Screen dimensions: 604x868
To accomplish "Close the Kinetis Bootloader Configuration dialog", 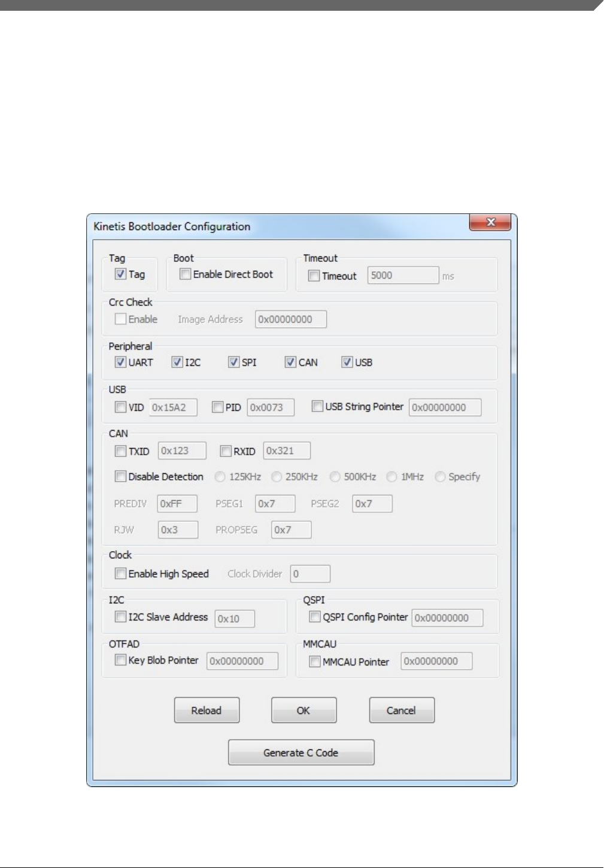I will pyautogui.click(x=490, y=222).
